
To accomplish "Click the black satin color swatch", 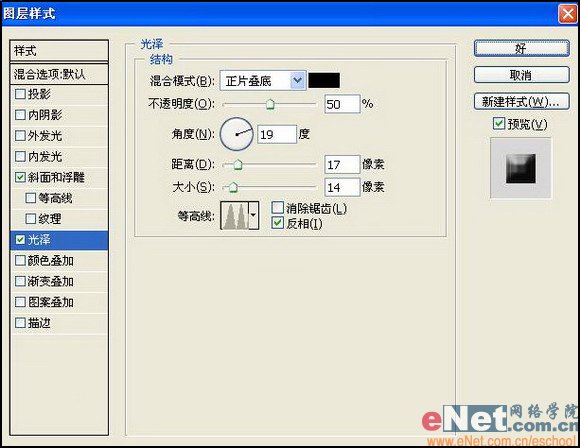I will tap(324, 81).
